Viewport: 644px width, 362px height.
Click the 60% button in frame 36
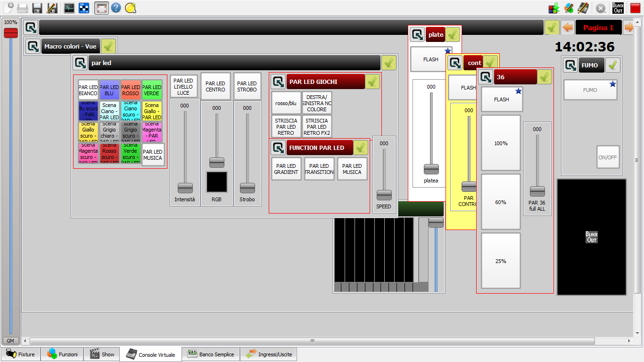[501, 202]
